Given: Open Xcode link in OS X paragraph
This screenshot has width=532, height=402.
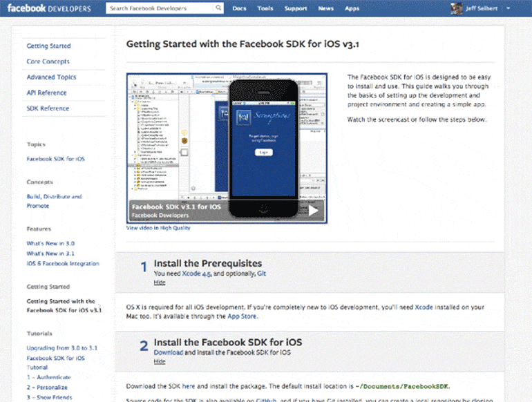Looking at the screenshot, I should tap(424, 307).
